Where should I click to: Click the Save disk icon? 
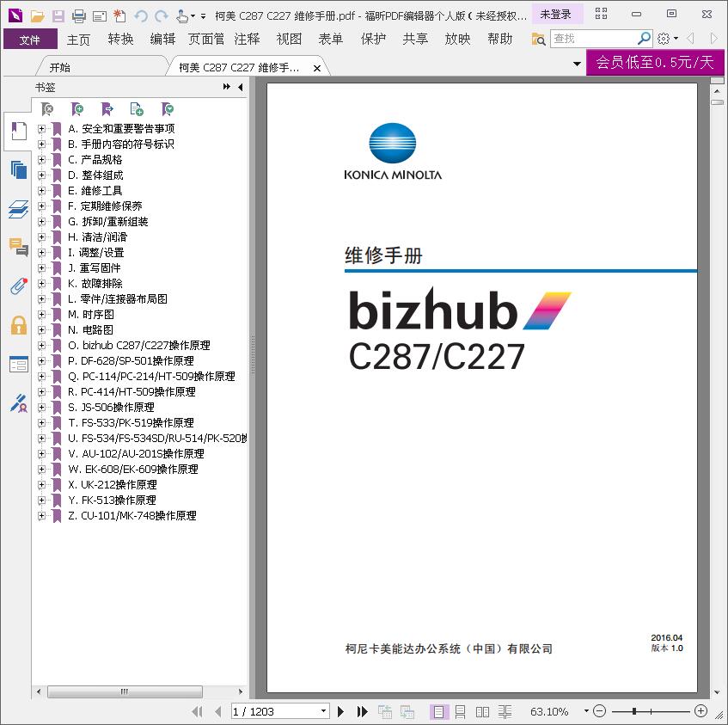58,16
